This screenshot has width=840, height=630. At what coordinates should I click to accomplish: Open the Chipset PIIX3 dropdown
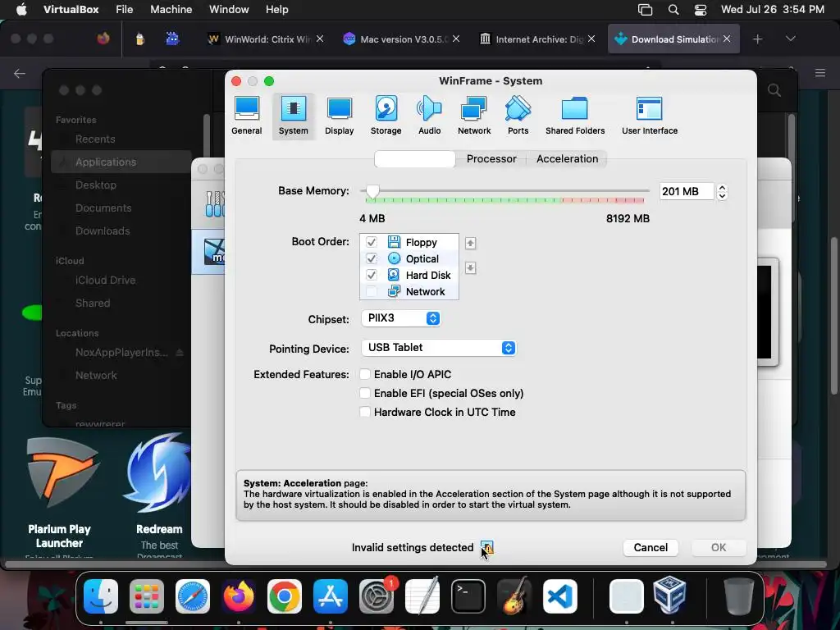(x=401, y=318)
